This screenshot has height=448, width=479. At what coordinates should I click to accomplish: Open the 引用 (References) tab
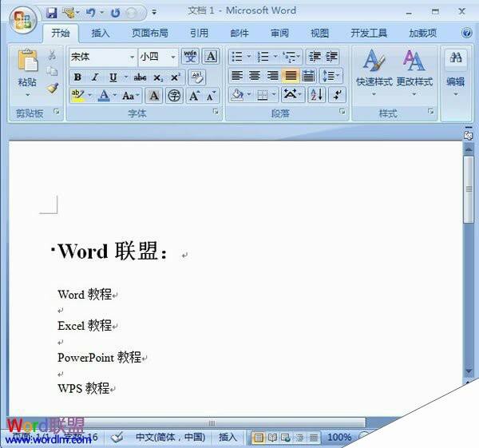[x=199, y=33]
